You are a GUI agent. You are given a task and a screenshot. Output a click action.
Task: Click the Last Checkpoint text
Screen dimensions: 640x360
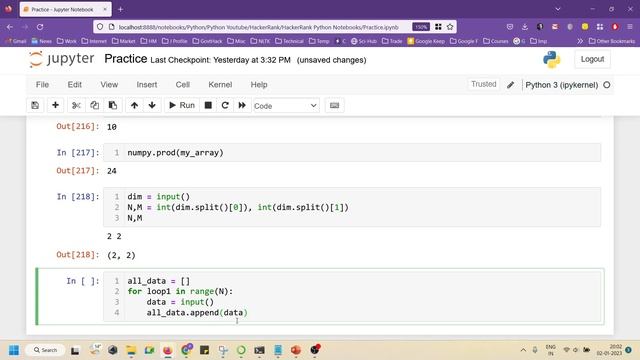(220, 60)
